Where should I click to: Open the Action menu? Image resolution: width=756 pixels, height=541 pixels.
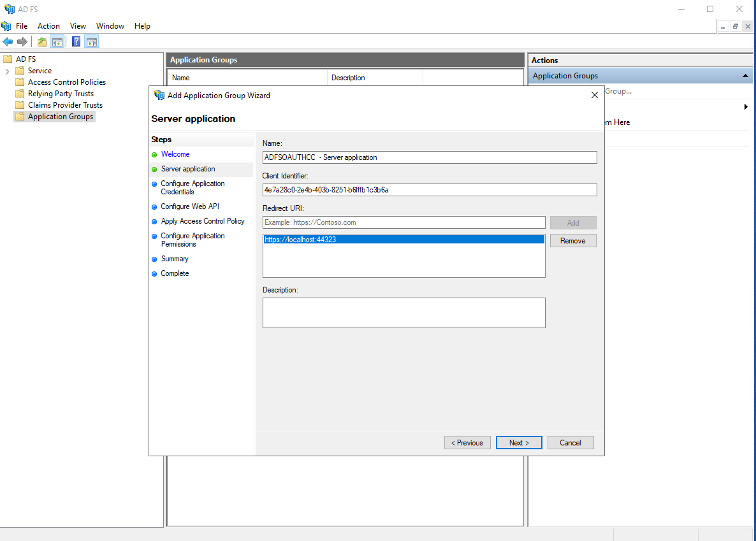click(x=48, y=26)
